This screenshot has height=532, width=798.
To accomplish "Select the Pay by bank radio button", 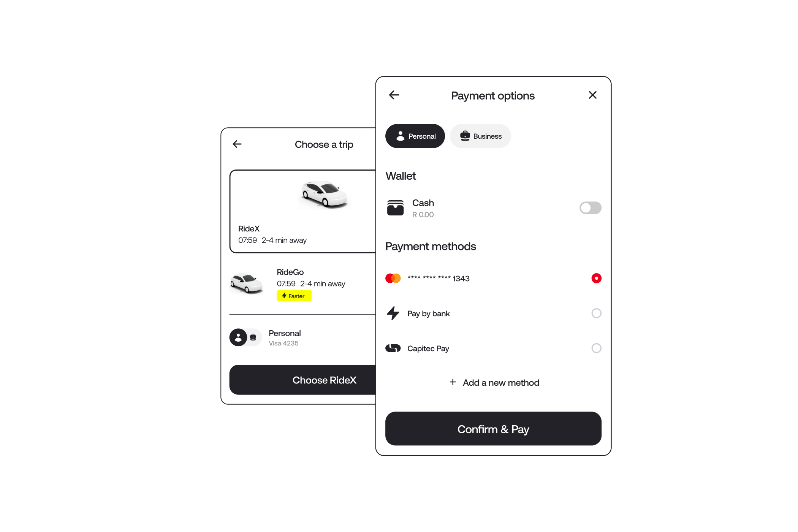I will click(x=596, y=313).
